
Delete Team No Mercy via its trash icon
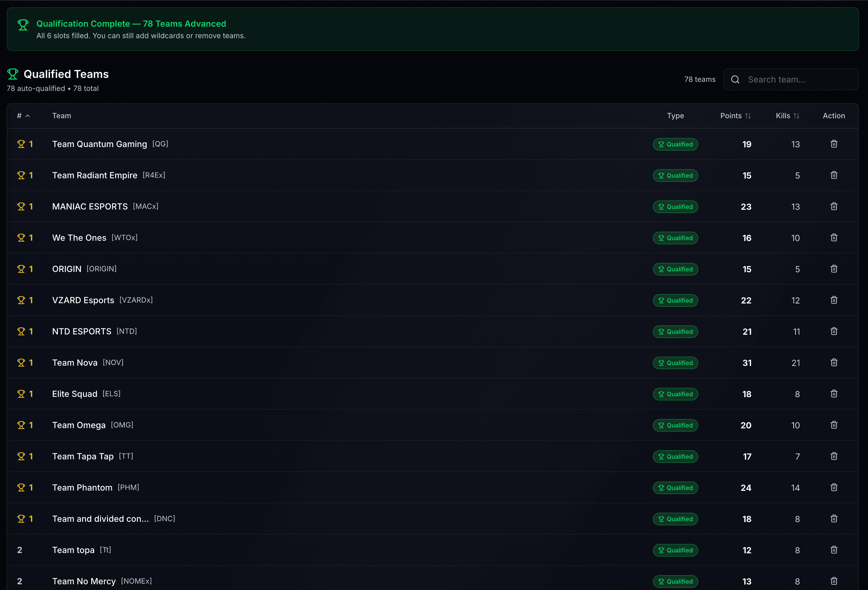tap(834, 581)
